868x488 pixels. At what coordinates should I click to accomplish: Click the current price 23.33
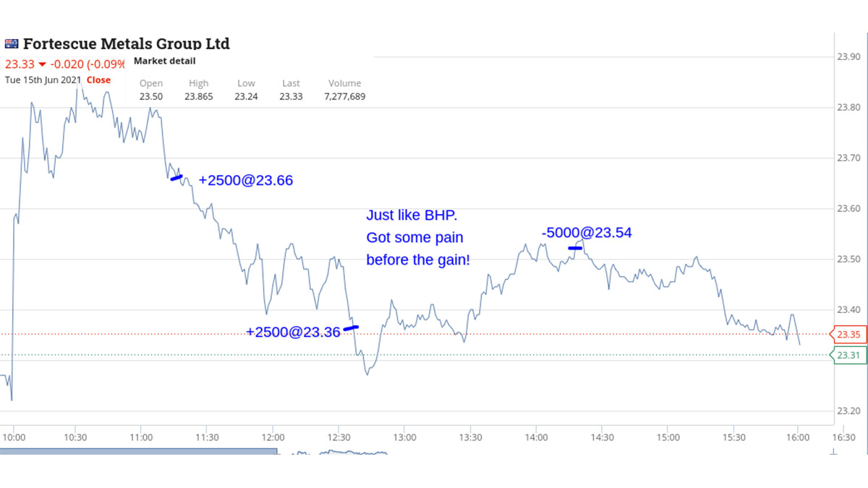pos(20,64)
